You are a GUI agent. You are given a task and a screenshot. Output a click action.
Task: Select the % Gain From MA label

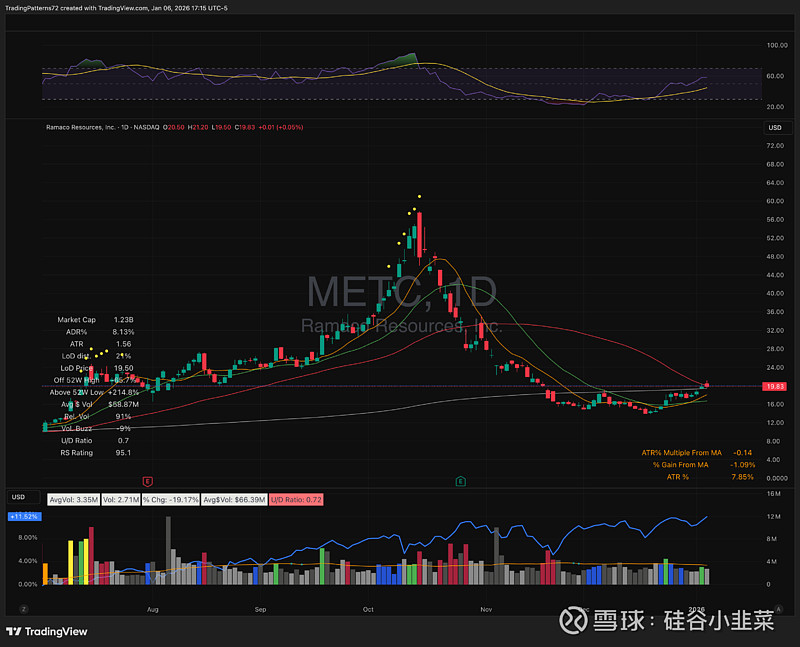(681, 465)
